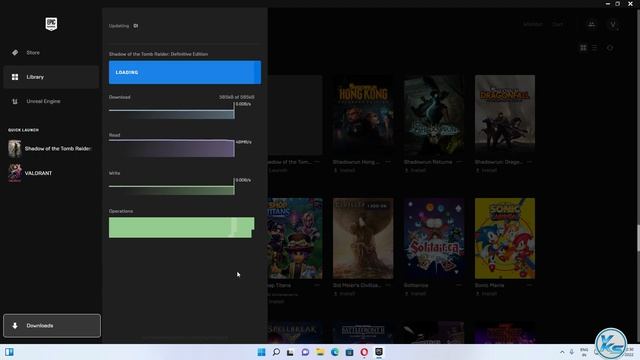The height and width of the screenshot is (360, 640).
Task: Open options menu for Sonic Mania
Action: pos(530,285)
